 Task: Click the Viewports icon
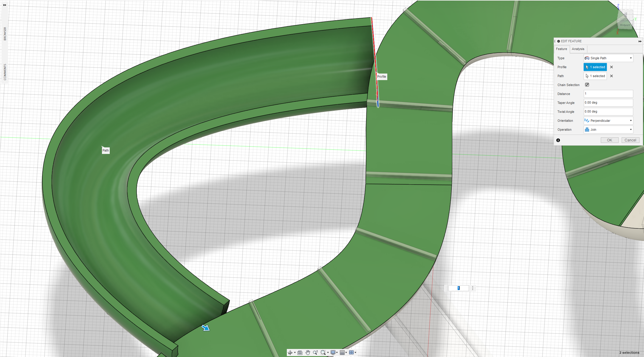(x=352, y=352)
